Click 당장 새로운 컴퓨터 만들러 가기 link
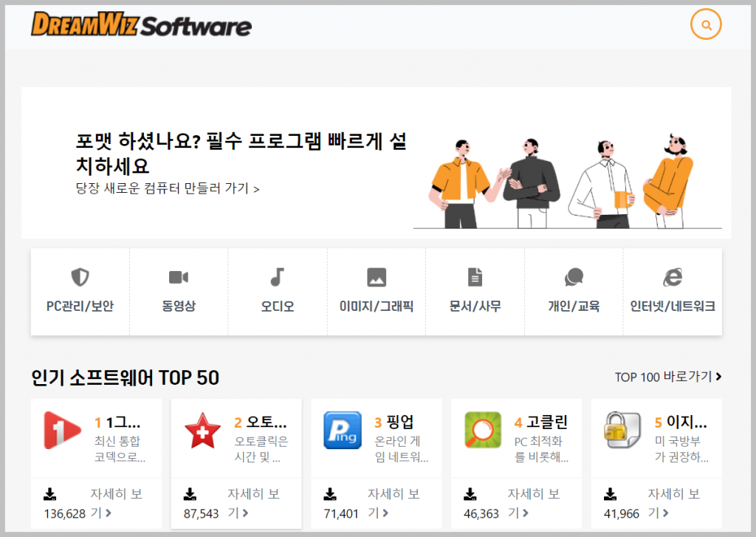 click(x=168, y=188)
